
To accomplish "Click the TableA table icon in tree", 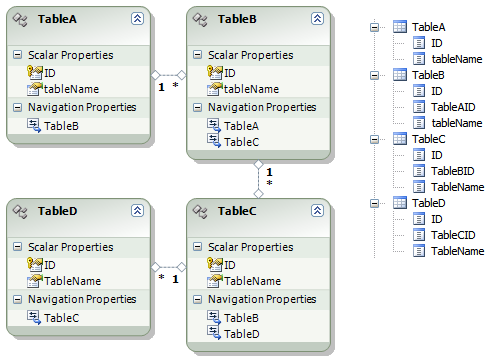I will (x=400, y=27).
